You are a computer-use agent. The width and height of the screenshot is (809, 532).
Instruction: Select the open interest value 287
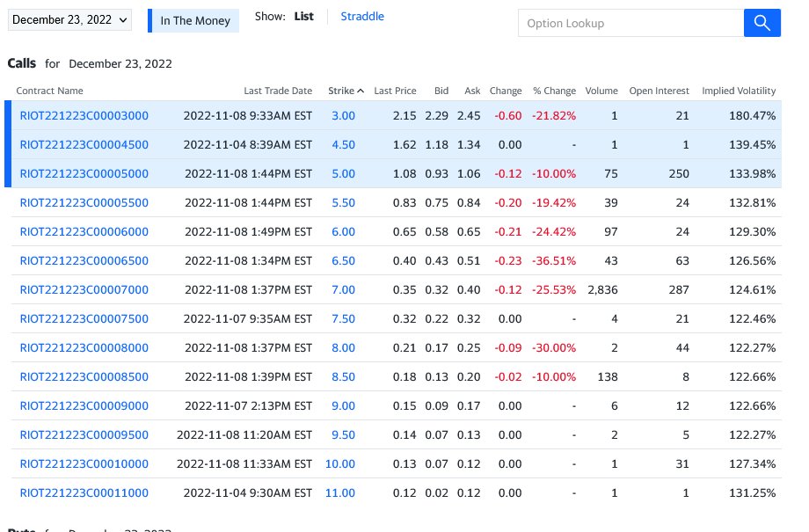[x=679, y=289]
